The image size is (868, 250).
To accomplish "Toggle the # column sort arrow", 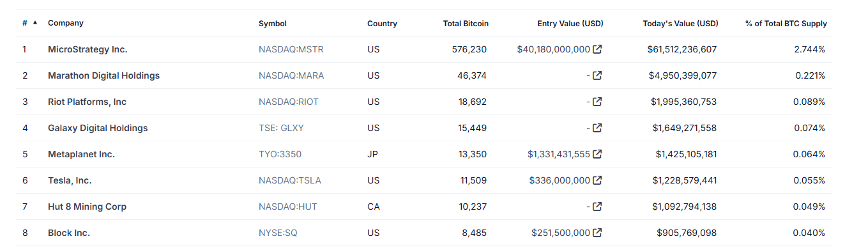I will (34, 22).
